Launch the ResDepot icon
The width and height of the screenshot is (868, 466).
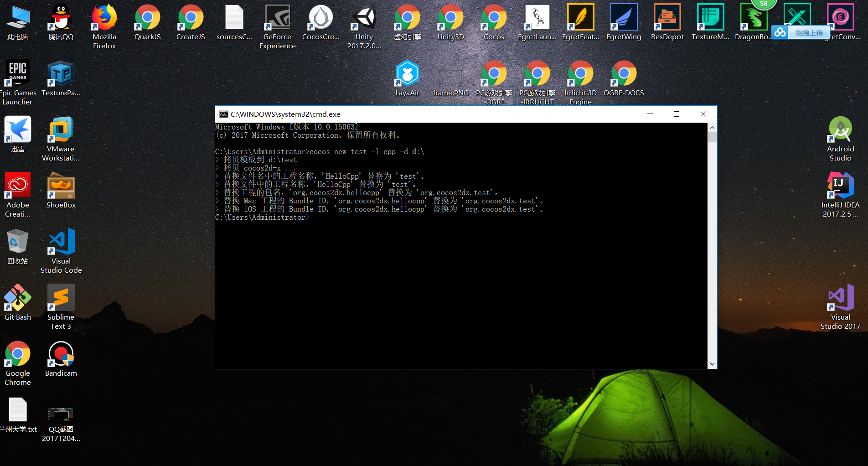tap(667, 22)
